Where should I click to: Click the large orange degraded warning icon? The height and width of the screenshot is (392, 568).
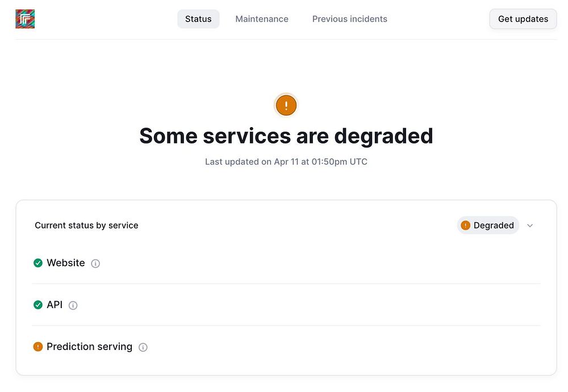[x=286, y=105]
